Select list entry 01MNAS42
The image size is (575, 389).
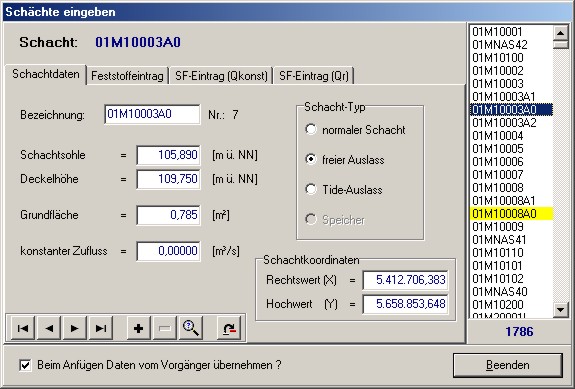pos(511,45)
